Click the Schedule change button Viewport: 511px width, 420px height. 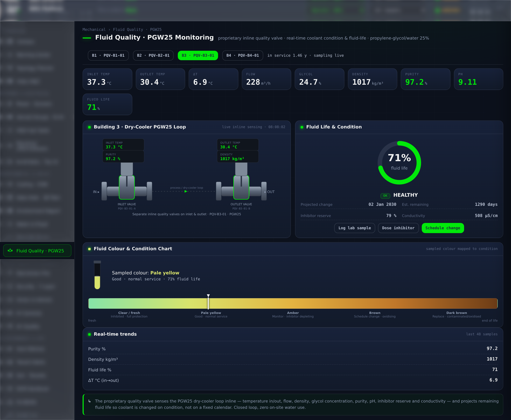tap(443, 228)
